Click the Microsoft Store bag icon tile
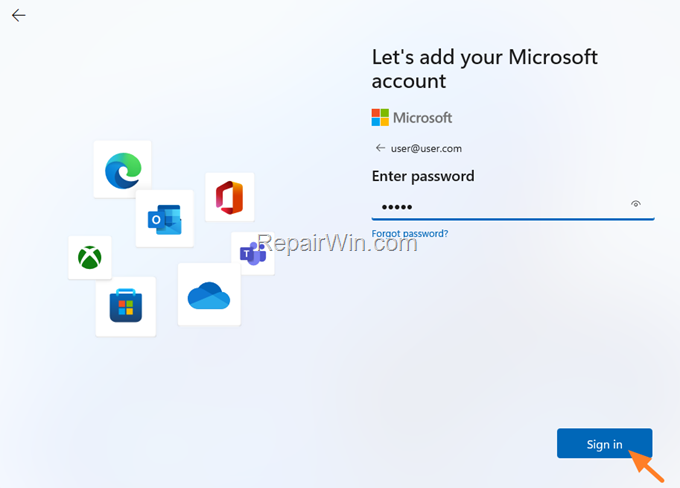Image resolution: width=680 pixels, height=488 pixels. (126, 306)
